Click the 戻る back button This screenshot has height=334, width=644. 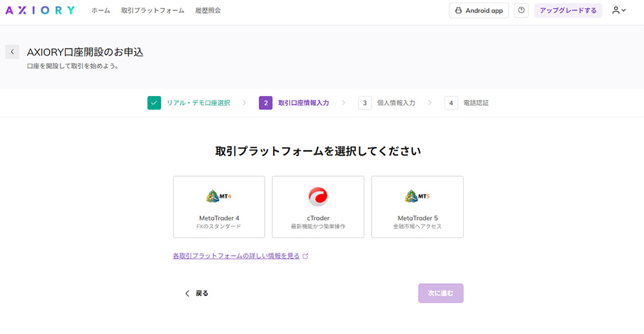196,293
